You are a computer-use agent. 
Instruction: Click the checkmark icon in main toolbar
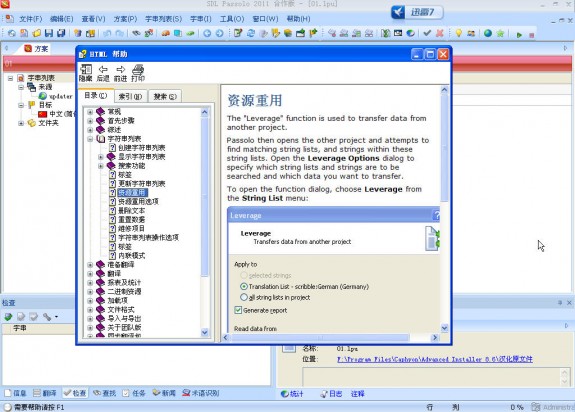pyautogui.click(x=427, y=33)
